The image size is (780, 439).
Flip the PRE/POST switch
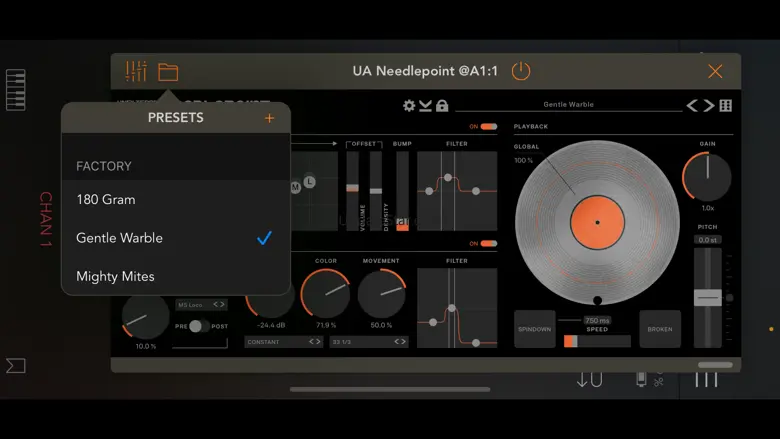pos(200,326)
